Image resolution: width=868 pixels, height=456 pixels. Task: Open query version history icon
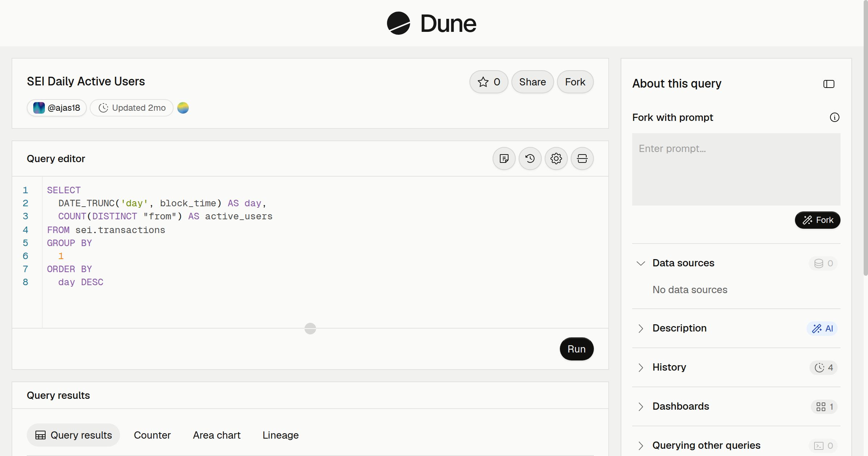tap(530, 159)
